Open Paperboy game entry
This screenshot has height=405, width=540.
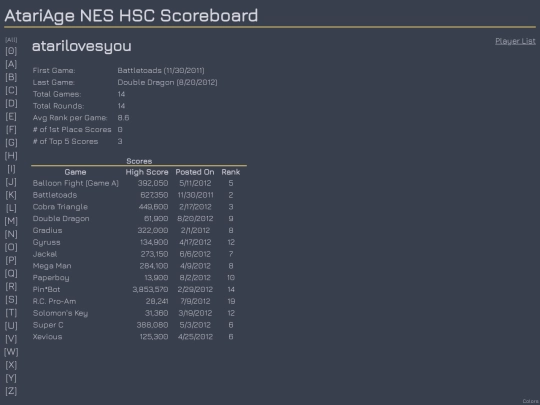(x=51, y=278)
